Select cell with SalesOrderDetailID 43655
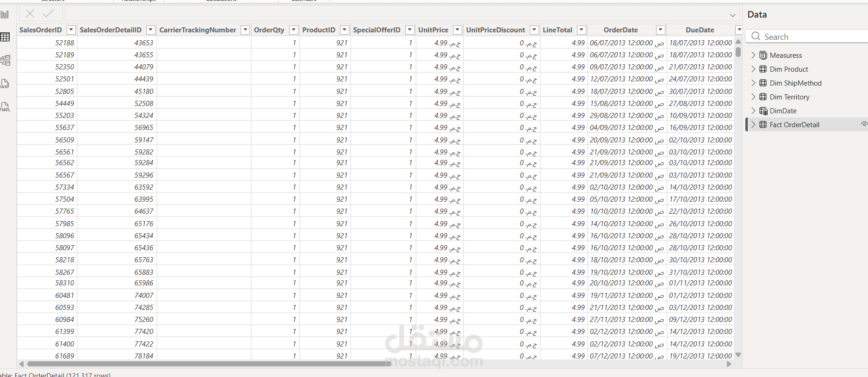 tap(117, 55)
